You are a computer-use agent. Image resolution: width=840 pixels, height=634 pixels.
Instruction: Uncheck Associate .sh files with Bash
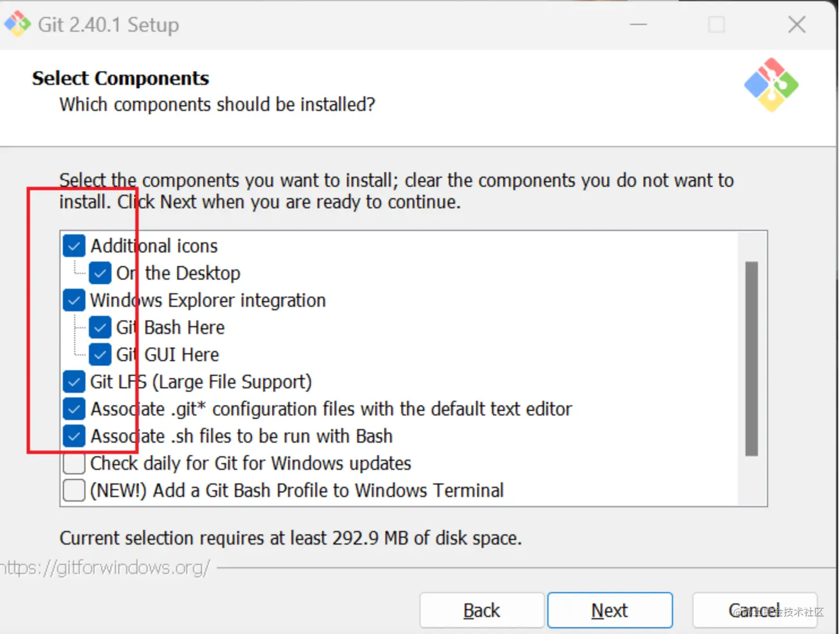[x=74, y=436]
